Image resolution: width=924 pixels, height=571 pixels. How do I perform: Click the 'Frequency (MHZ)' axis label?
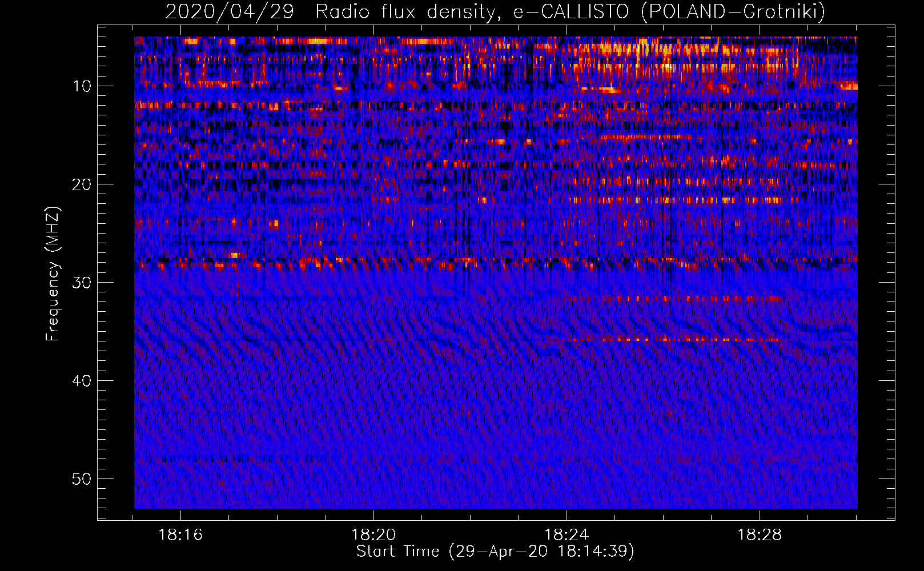(x=53, y=274)
